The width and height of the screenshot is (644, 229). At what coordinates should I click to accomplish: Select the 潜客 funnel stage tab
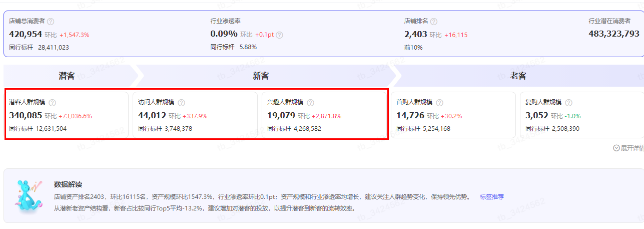67,76
